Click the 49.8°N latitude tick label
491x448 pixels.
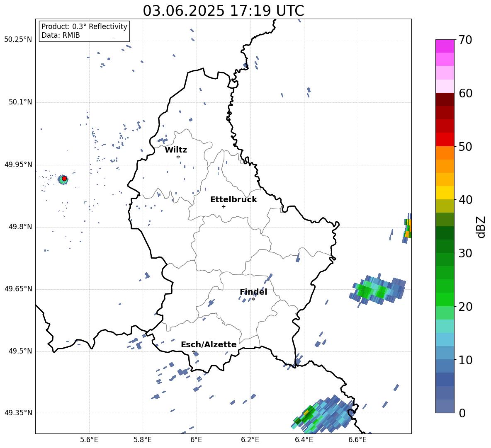click(20, 227)
